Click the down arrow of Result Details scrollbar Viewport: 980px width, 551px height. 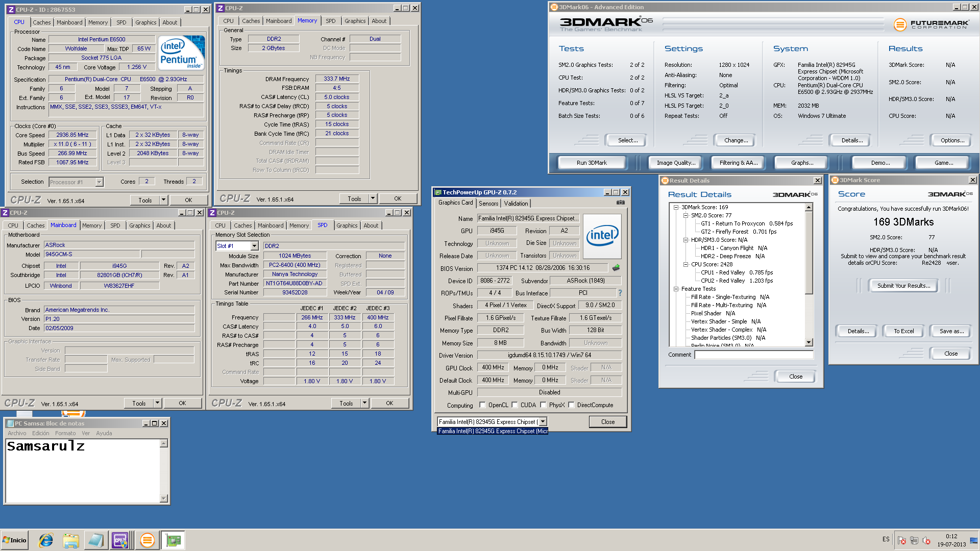808,342
